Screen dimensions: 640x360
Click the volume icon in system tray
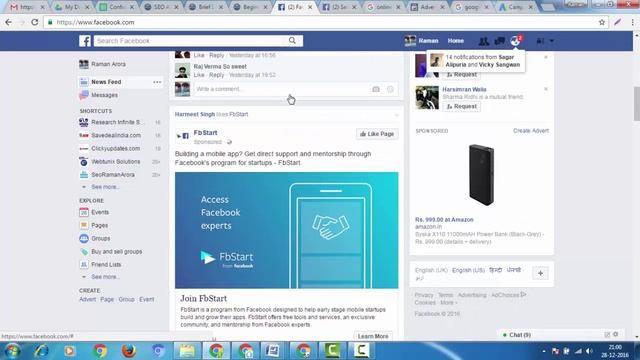point(589,351)
